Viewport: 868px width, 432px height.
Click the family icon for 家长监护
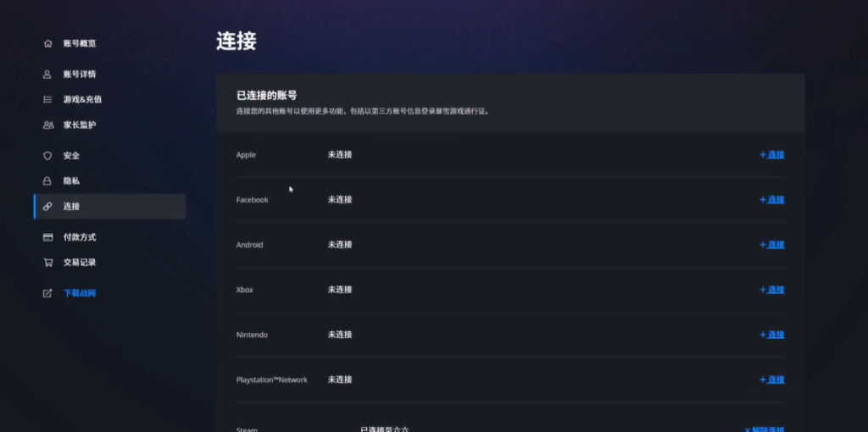[47, 125]
